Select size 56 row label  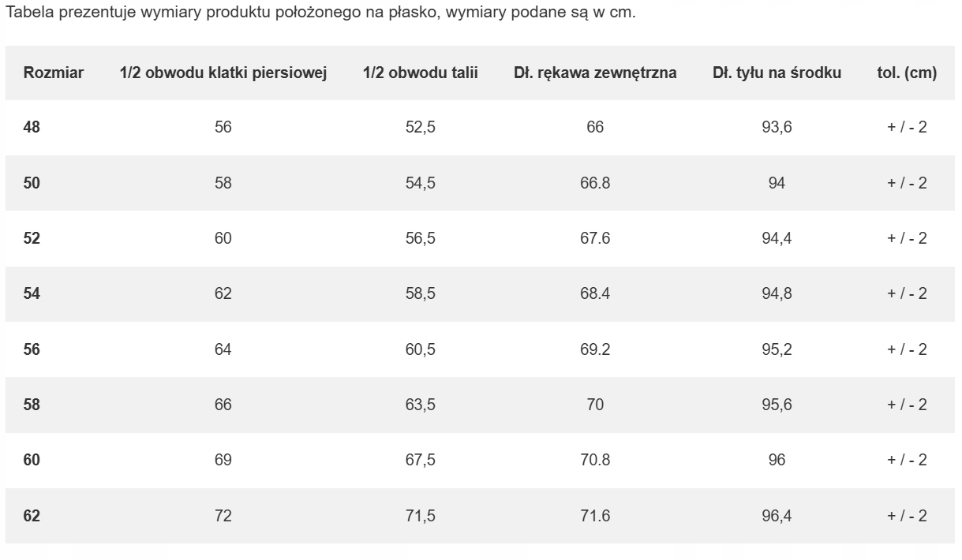[32, 349]
